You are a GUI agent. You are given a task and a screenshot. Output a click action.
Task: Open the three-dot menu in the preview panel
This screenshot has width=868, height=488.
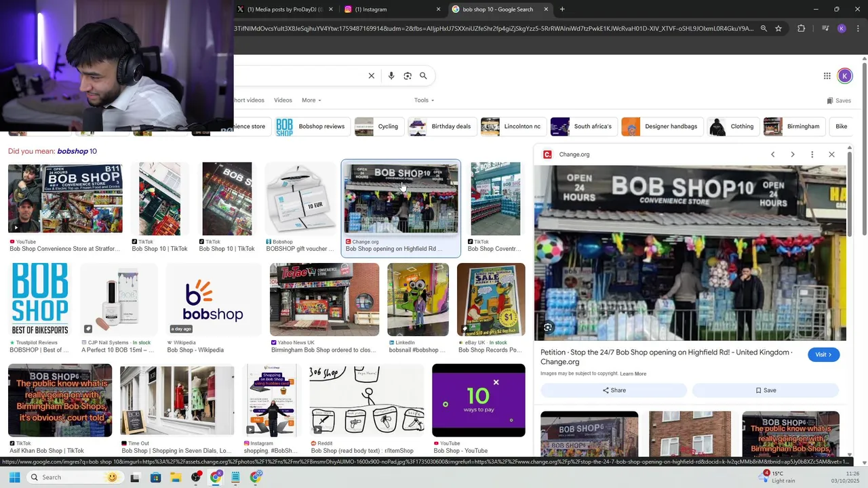812,155
